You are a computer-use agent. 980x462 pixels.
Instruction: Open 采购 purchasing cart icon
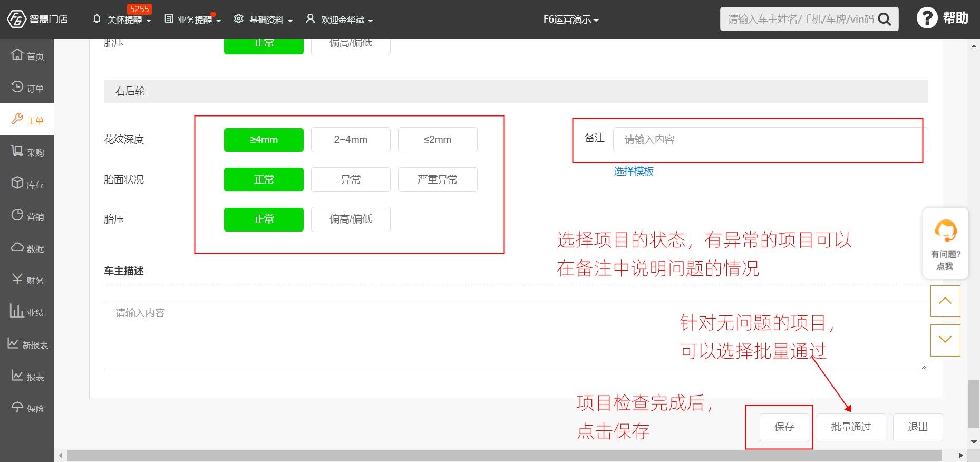click(17, 151)
